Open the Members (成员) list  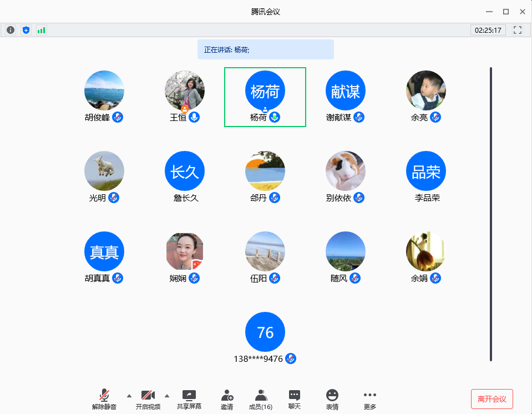coord(260,399)
